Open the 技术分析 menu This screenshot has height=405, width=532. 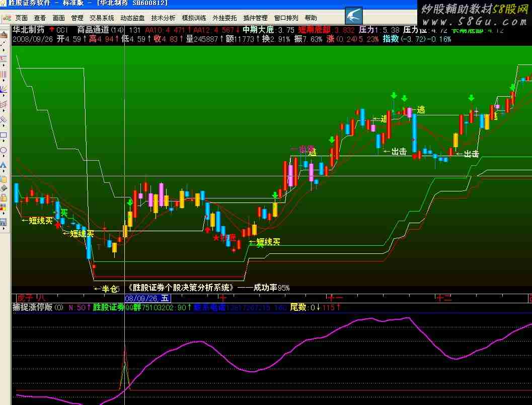(x=163, y=18)
